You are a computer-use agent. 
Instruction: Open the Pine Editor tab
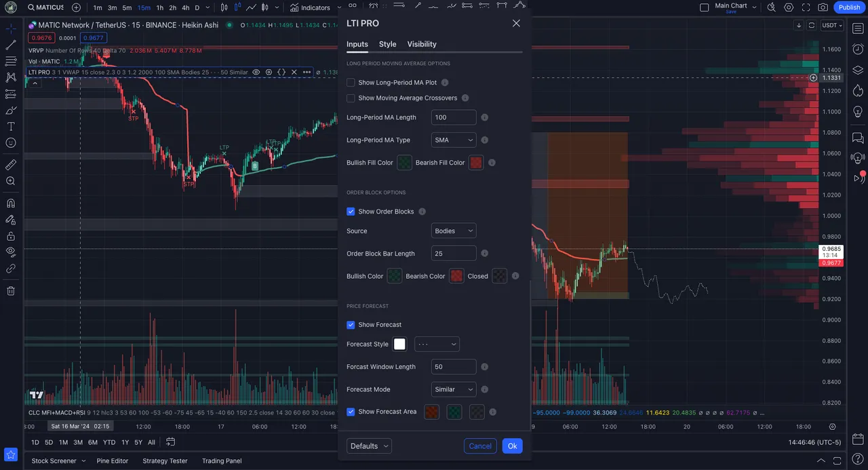[x=113, y=461]
